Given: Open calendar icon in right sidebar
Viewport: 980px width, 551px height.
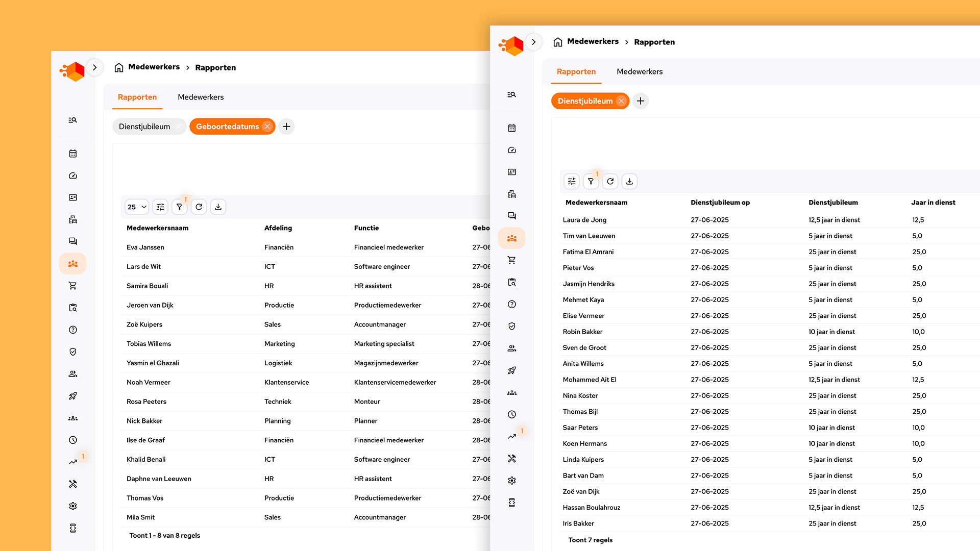Looking at the screenshot, I should (x=511, y=128).
